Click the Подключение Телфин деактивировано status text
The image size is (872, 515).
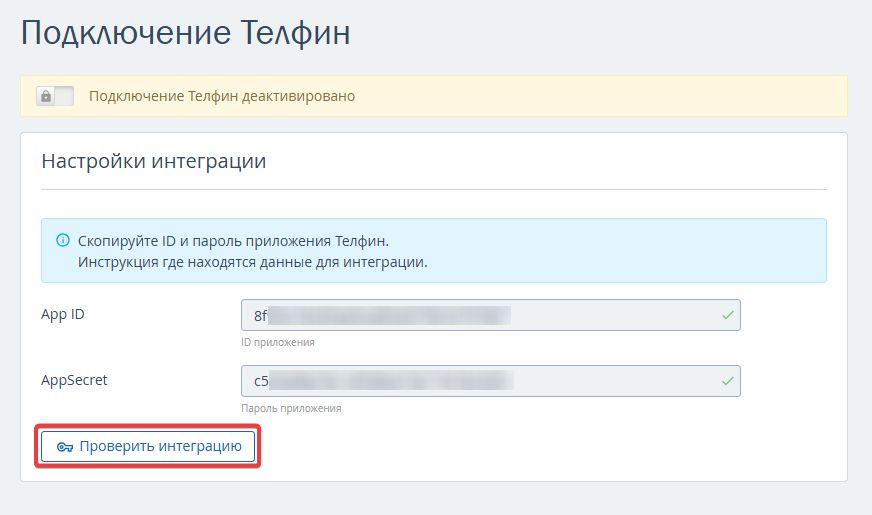(x=222, y=96)
